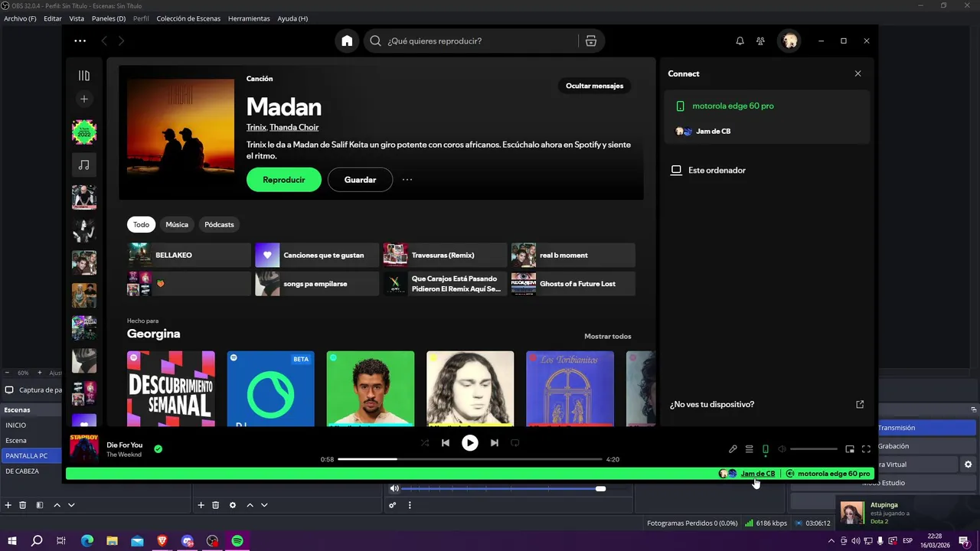The width and height of the screenshot is (980, 551).
Task: Hide the promo with Ocultar mensajes
Action: coord(594,86)
